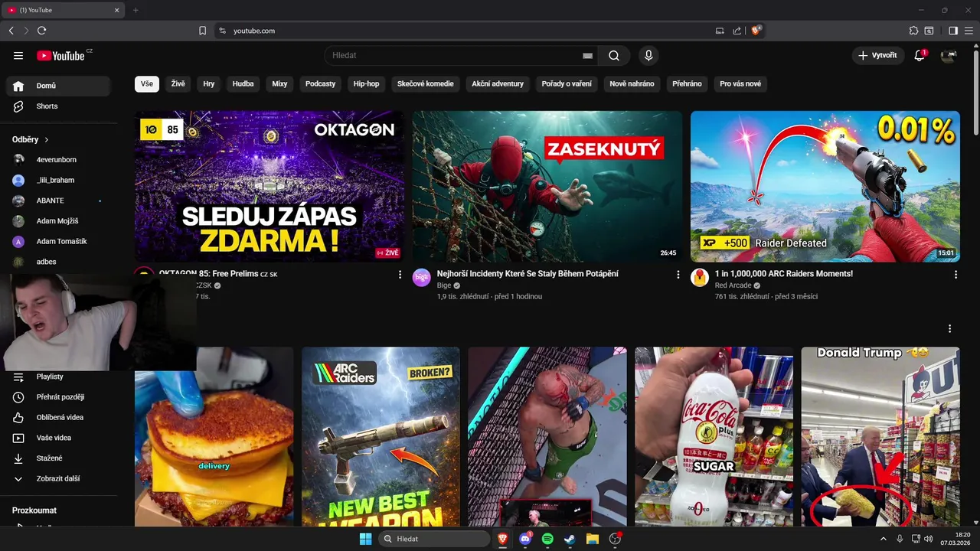
Task: Expand the Odběry subscriptions section
Action: coord(31,140)
